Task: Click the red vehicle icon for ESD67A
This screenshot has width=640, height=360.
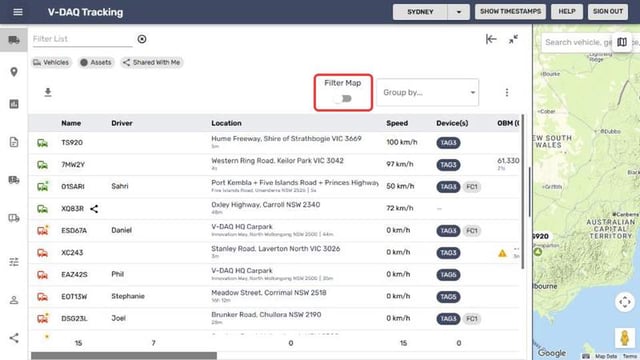Action: tap(42, 230)
